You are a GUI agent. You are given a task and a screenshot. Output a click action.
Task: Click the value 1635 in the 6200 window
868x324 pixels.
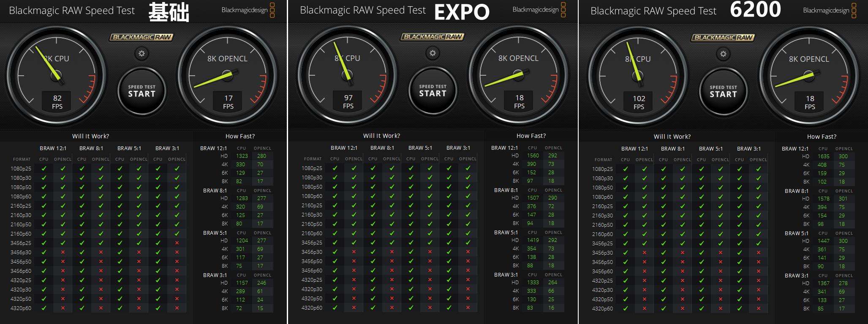pyautogui.click(x=824, y=157)
